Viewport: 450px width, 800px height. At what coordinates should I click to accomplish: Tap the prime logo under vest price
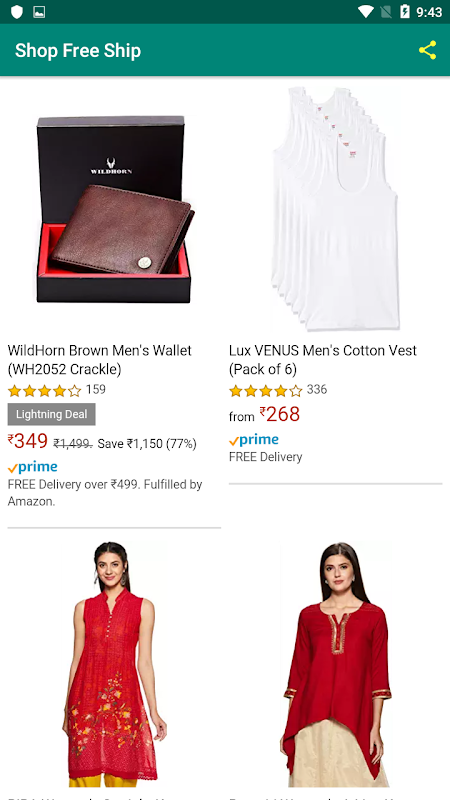tap(254, 440)
